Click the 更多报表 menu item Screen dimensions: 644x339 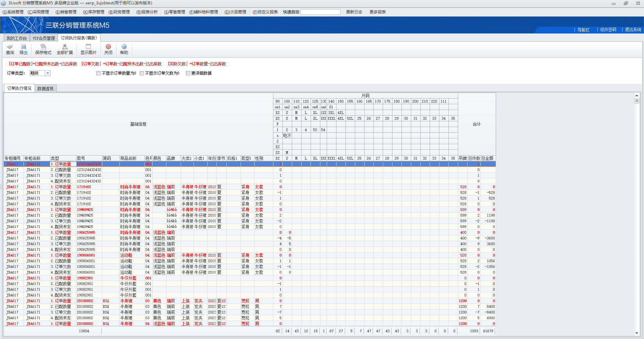tap(378, 12)
